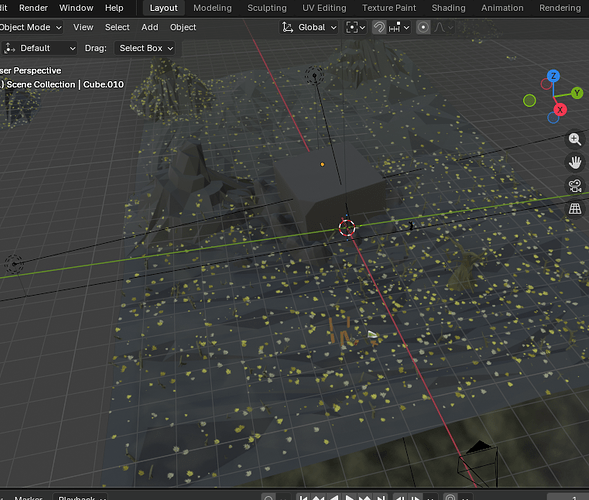
Task: Open the Add menu in viewport header
Action: coord(150,27)
